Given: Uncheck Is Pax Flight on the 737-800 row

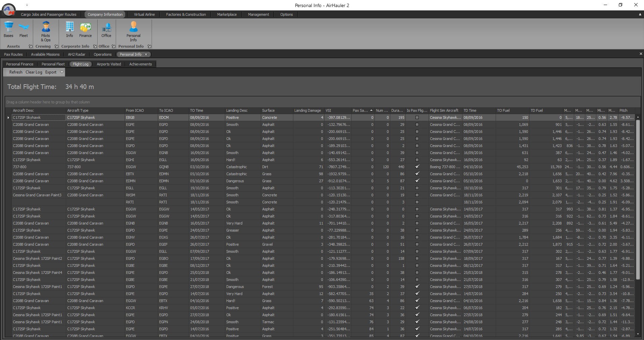Looking at the screenshot, I should tap(417, 167).
